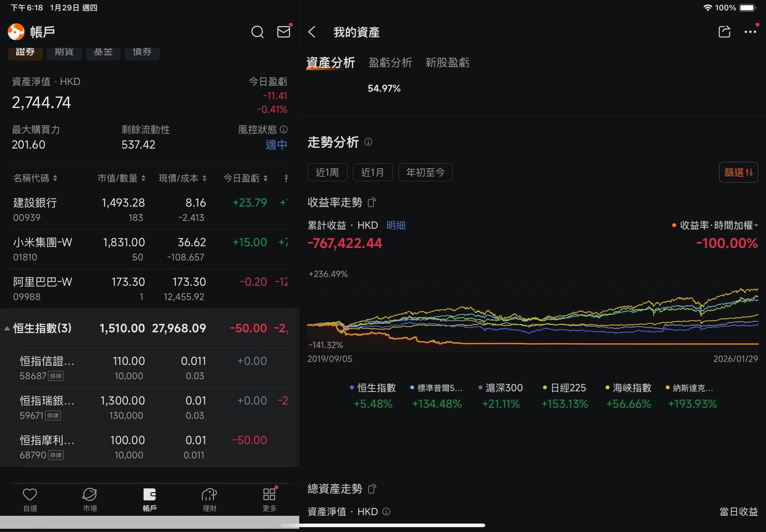The height and width of the screenshot is (532, 766).
Task: Open the mail inbox envelope icon
Action: 284,32
